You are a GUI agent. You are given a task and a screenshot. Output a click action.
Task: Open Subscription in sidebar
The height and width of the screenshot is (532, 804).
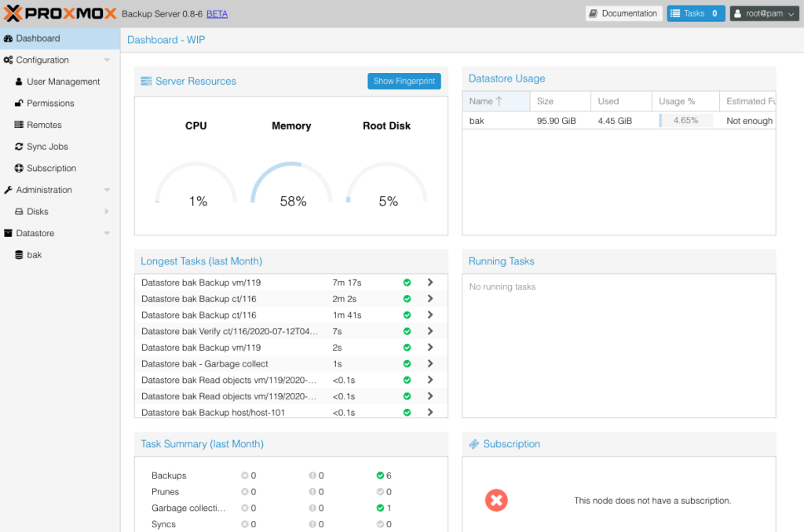51,168
